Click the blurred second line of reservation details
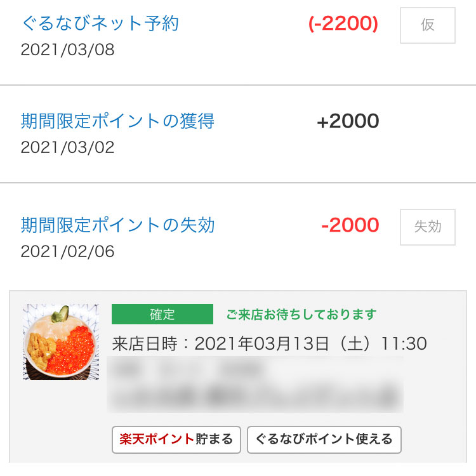This screenshot has height=476, width=476. (x=255, y=396)
